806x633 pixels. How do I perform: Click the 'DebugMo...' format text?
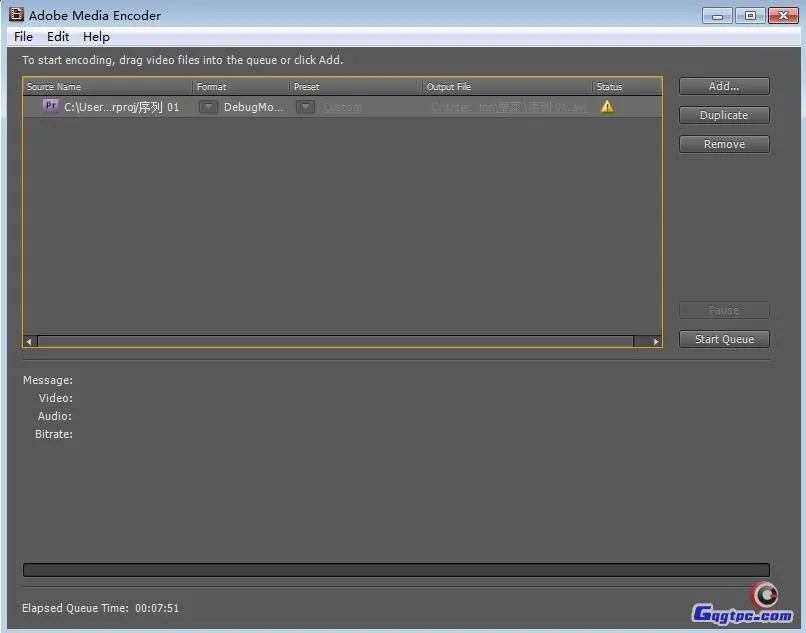pos(253,107)
